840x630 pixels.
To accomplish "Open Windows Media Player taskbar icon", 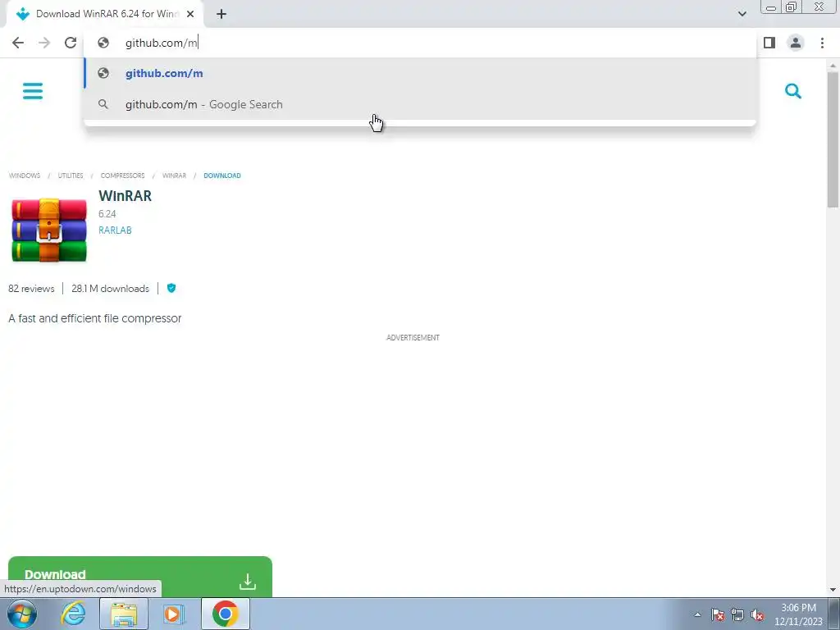I will point(173,614).
